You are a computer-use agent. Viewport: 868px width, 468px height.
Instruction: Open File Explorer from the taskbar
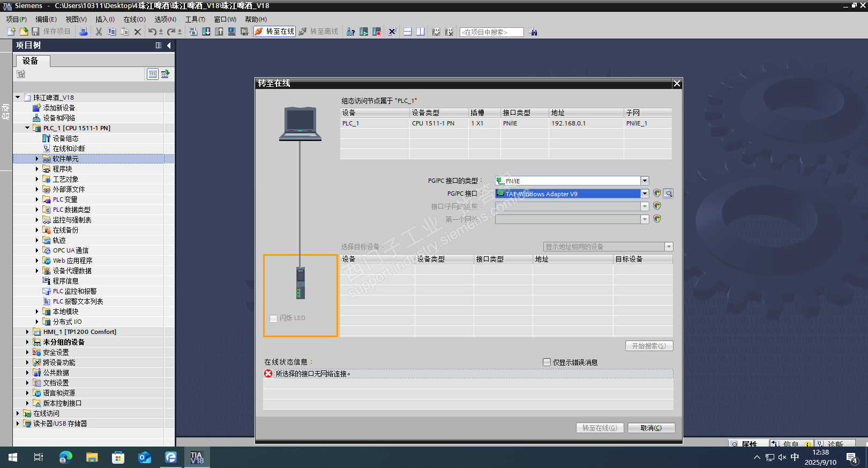tap(92, 457)
